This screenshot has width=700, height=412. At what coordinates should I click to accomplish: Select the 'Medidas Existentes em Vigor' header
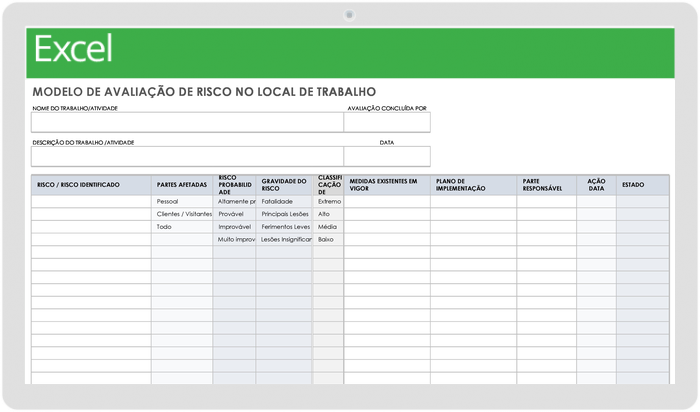[x=387, y=185]
